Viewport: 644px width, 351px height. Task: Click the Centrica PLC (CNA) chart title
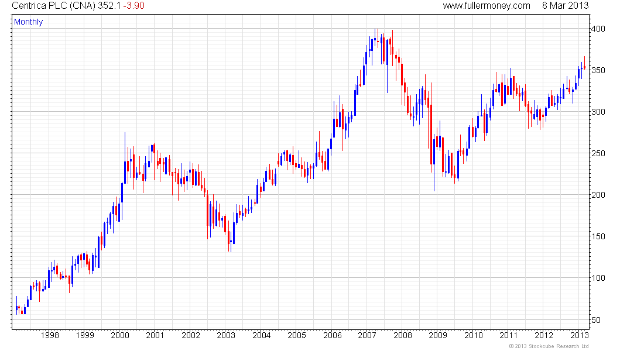click(x=53, y=6)
